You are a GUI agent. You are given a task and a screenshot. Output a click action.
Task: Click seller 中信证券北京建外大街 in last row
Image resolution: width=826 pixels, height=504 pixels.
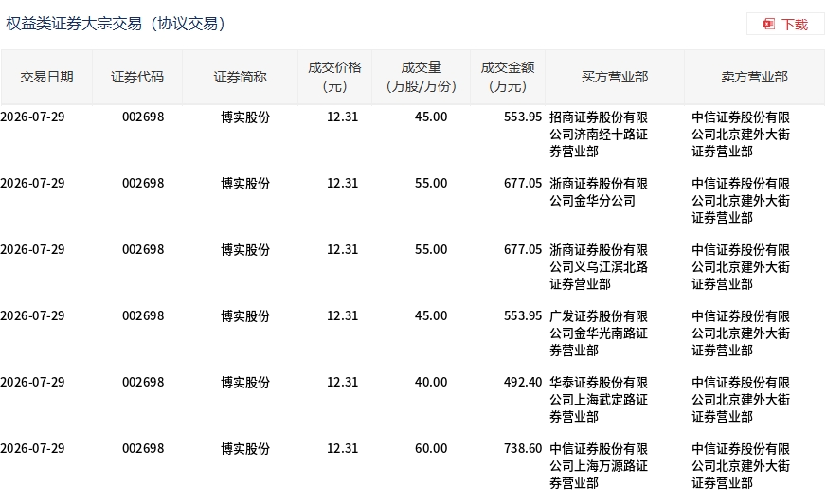[741, 466]
